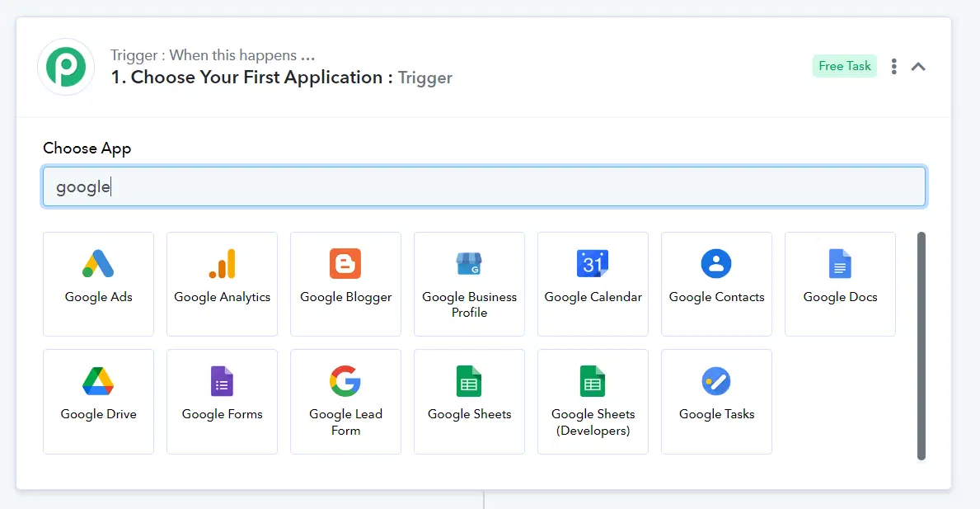Select the Google Forms icon
The height and width of the screenshot is (509, 980).
[x=222, y=381]
